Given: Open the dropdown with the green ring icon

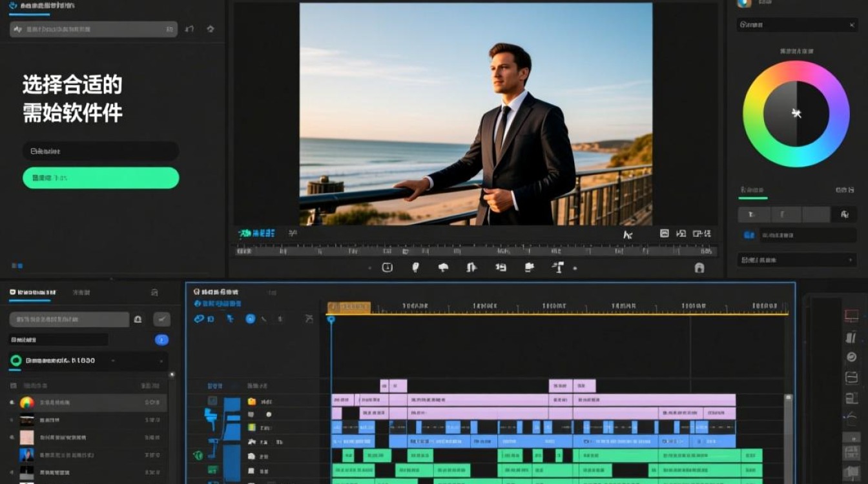Looking at the screenshot, I should coord(88,361).
